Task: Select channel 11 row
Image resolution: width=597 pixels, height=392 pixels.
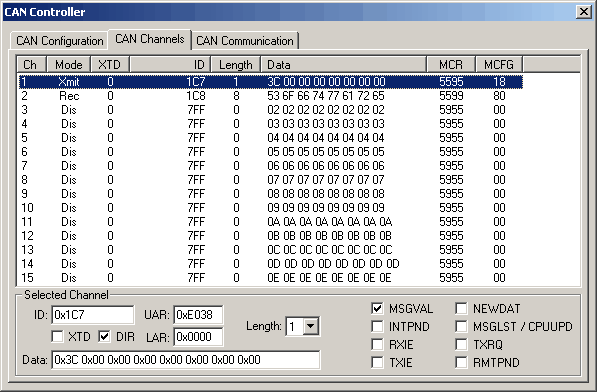Action: 270,222
